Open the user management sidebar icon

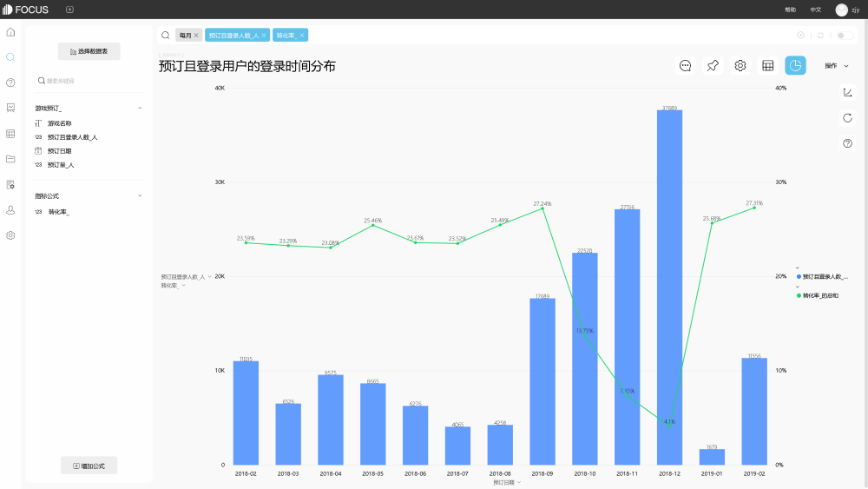tap(10, 210)
